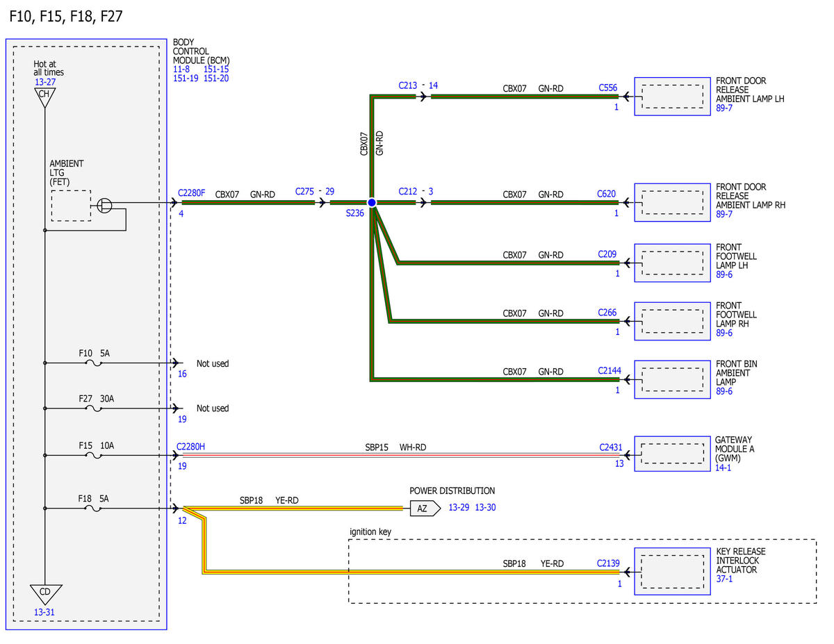The image size is (834, 644).
Task: Open the BCM reference 151-20
Action: pyautogui.click(x=216, y=79)
